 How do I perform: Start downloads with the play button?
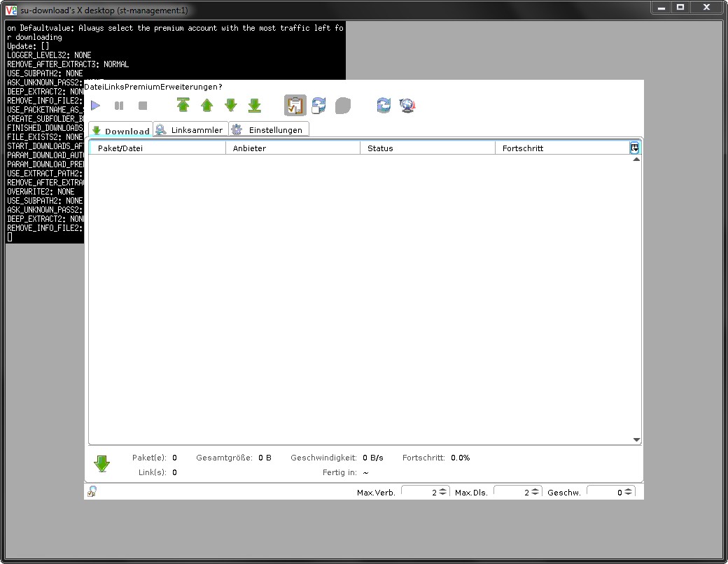click(x=96, y=106)
